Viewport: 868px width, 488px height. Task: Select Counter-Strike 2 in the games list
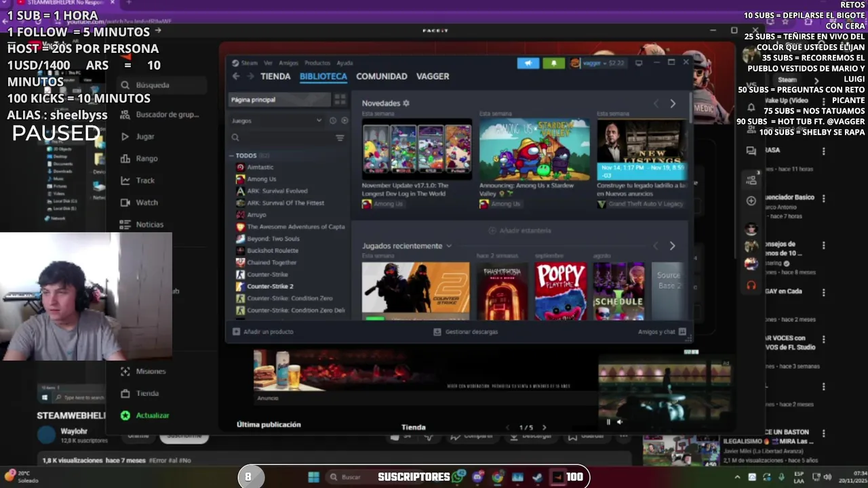coord(270,286)
